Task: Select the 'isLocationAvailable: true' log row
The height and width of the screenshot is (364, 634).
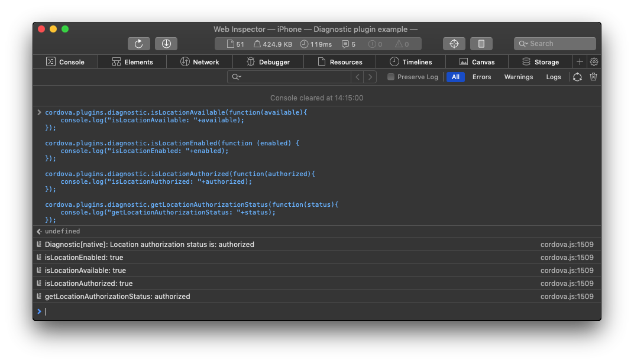Action: tap(317, 270)
